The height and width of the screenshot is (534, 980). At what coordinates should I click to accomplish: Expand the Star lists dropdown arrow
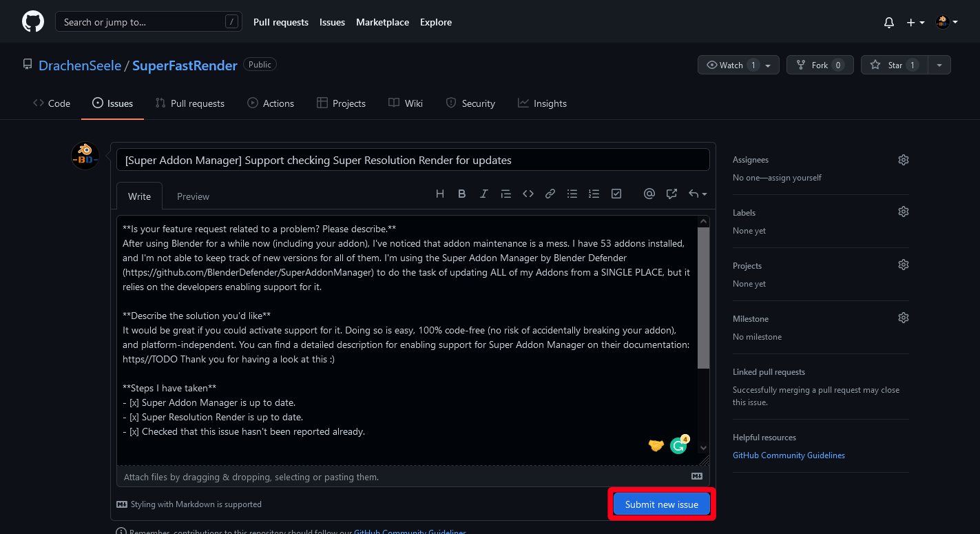tap(939, 65)
